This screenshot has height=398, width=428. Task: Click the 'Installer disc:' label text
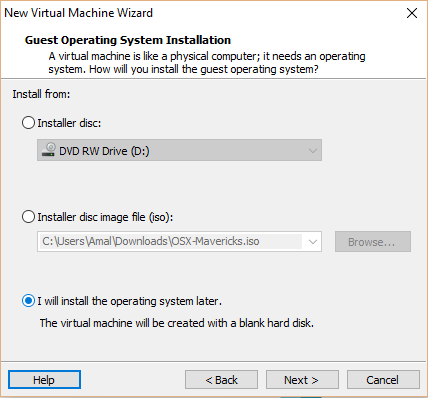pyautogui.click(x=69, y=123)
